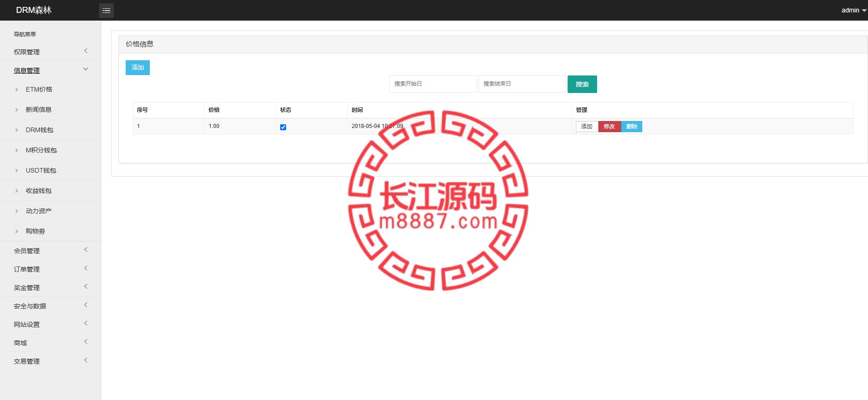Screen dimensions: 868x400
Task: Select 交易管理 in the sidebar
Action: 27,361
